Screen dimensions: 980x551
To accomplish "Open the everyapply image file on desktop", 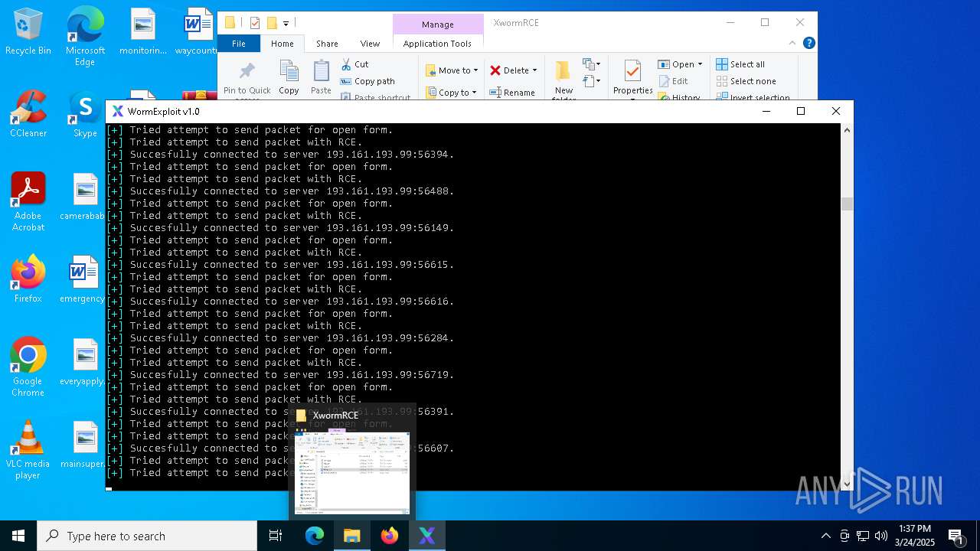I will coord(83,363).
